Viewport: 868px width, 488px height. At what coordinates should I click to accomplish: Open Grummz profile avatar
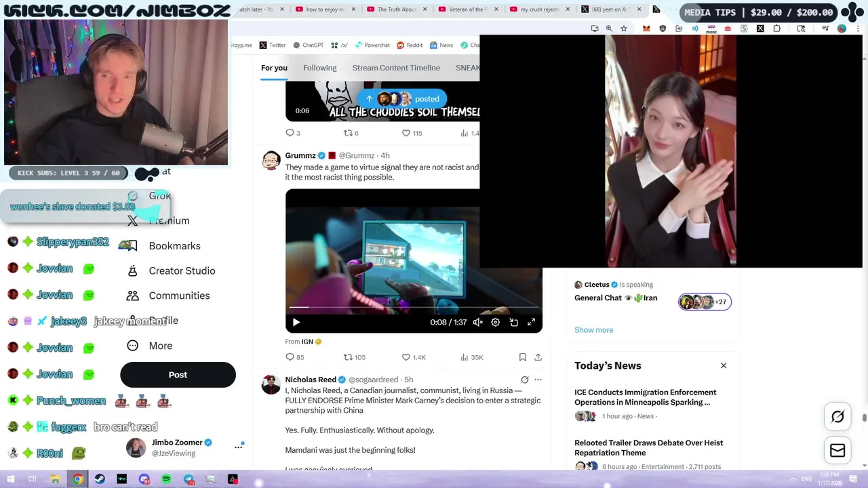click(271, 161)
